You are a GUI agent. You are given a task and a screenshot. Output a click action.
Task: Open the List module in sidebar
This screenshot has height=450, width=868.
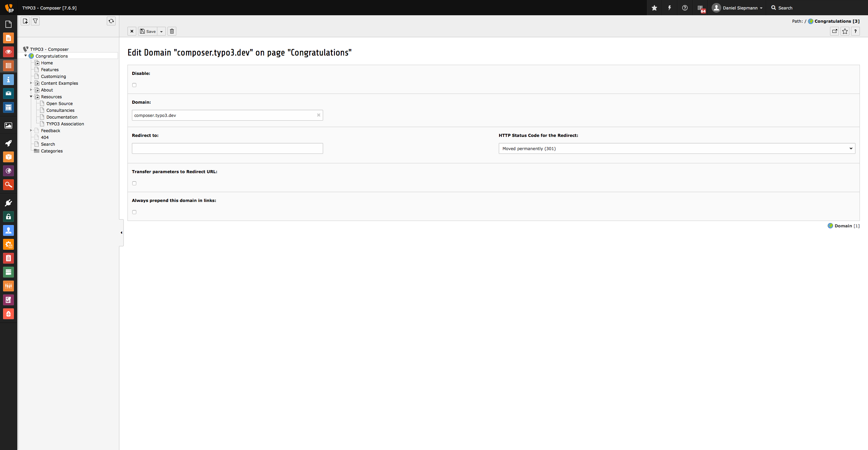click(x=8, y=66)
